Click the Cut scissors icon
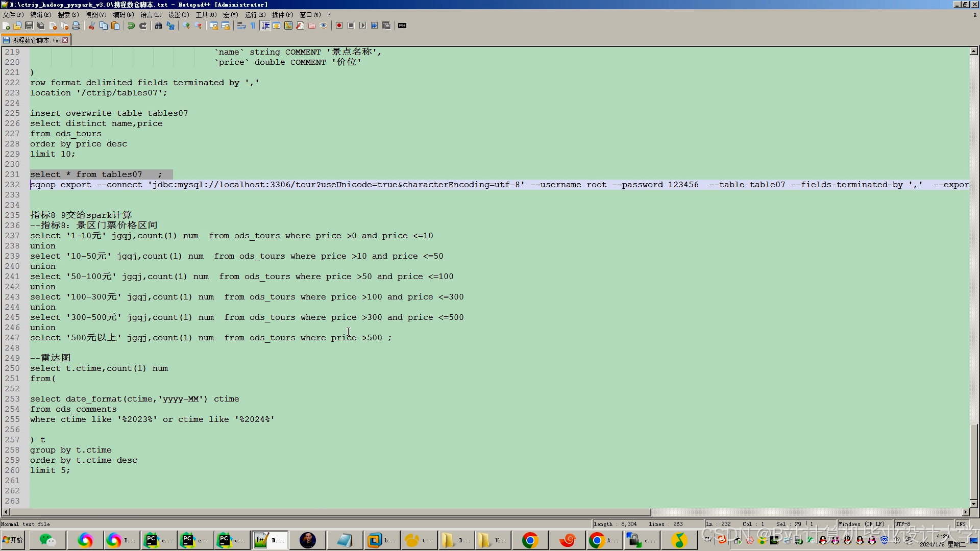Image resolution: width=980 pixels, height=551 pixels. [92, 26]
